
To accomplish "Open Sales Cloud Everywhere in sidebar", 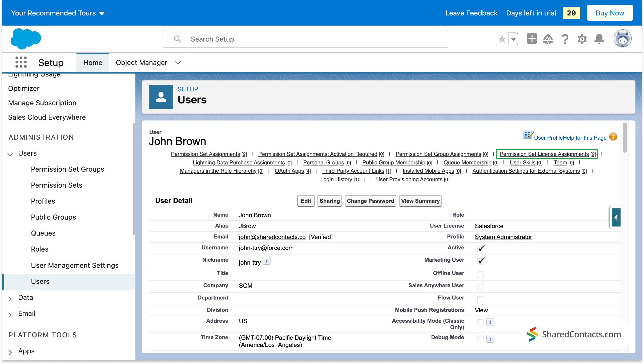I will pos(47,117).
